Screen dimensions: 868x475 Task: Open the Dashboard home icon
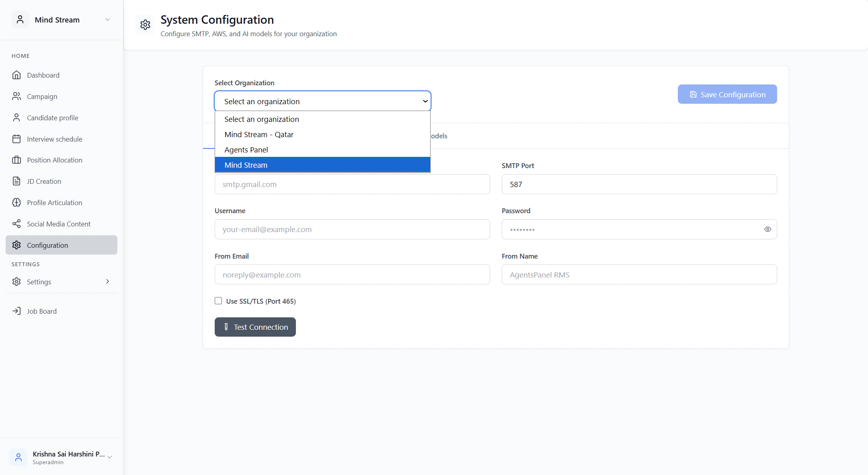click(x=16, y=75)
